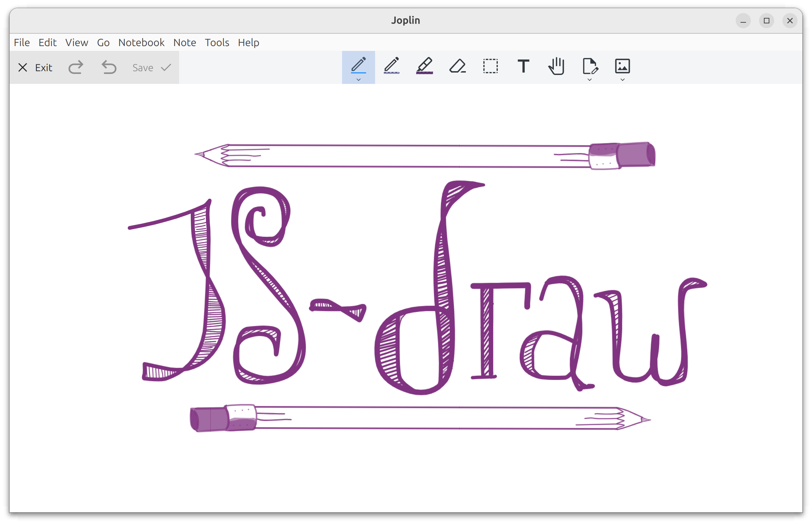
Task: Toggle the hand pan tool
Action: (x=556, y=66)
